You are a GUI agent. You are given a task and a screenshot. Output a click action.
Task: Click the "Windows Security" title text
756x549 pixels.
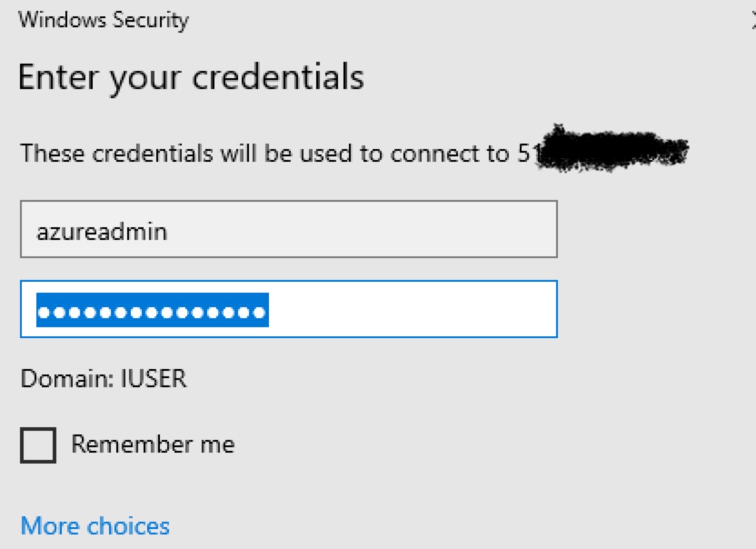pyautogui.click(x=104, y=20)
